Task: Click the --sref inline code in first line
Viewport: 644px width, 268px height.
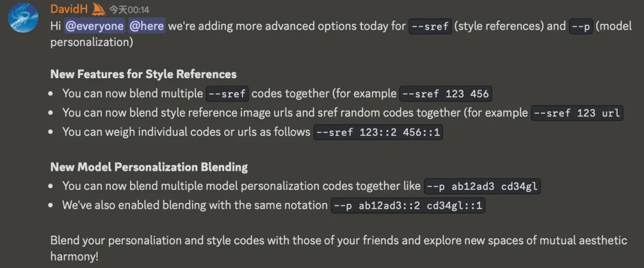Action: [431, 27]
